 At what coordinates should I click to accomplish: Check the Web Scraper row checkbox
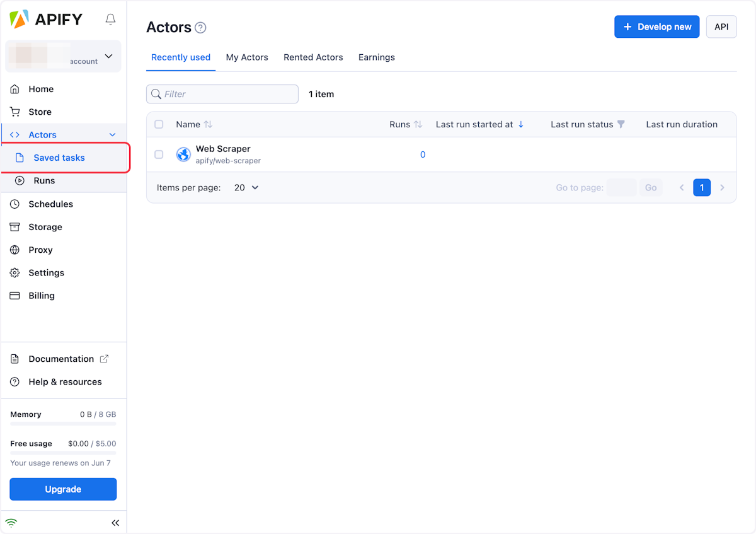pyautogui.click(x=159, y=154)
